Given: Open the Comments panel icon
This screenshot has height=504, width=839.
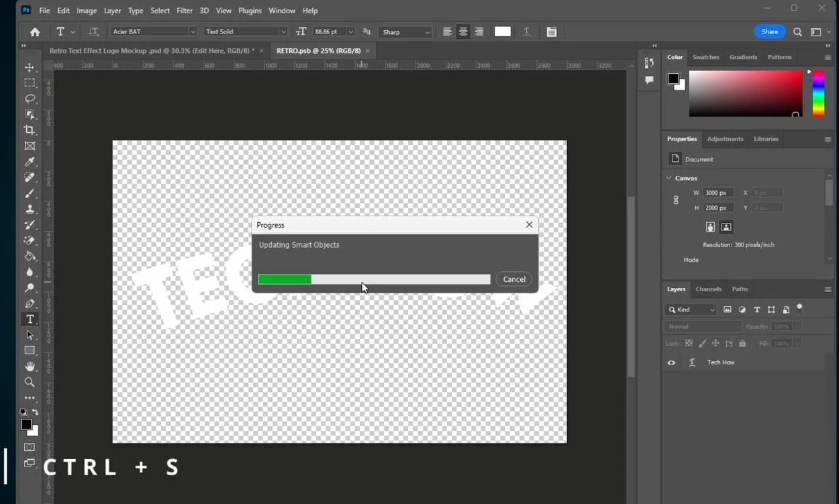Looking at the screenshot, I should (649, 80).
